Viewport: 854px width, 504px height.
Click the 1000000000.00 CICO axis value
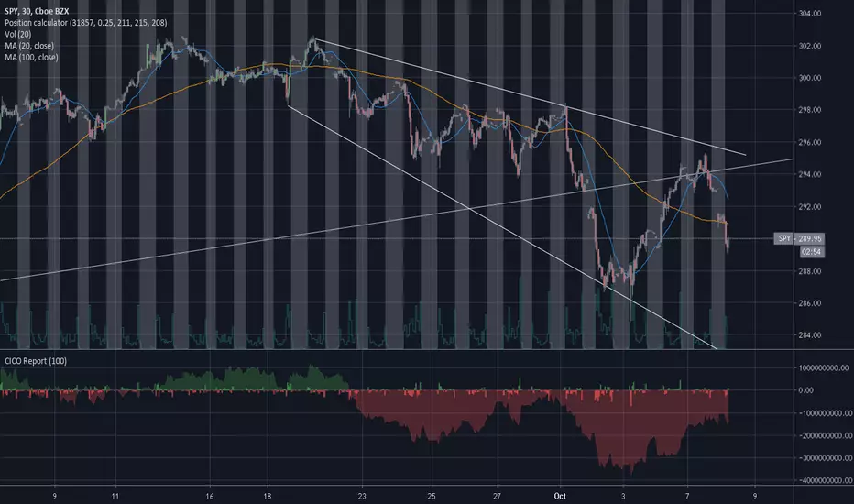(824, 367)
